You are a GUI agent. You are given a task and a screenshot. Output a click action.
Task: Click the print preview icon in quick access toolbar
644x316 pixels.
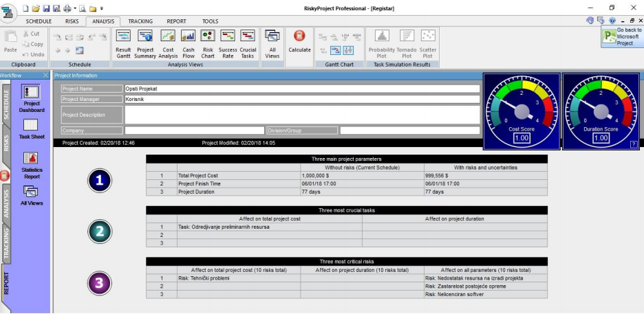(82, 8)
